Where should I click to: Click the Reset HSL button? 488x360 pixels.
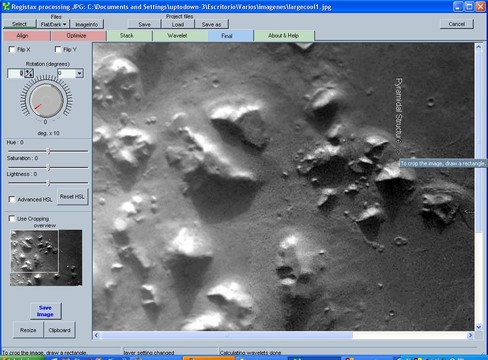[x=72, y=197]
